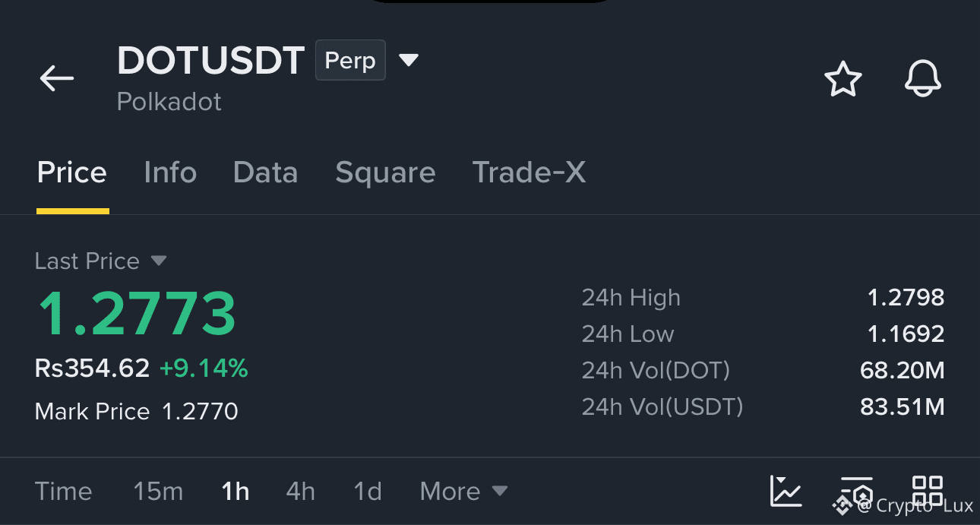Tap the Perp contract type badge
This screenshot has height=525, width=980.
(x=350, y=60)
